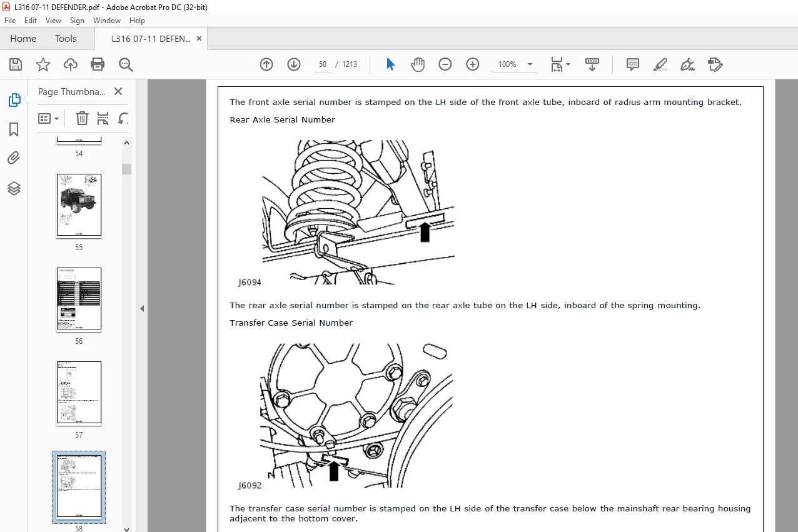Close the L316 07-11 DEFENDER document tab
The height and width of the screenshot is (532, 798).
[199, 39]
